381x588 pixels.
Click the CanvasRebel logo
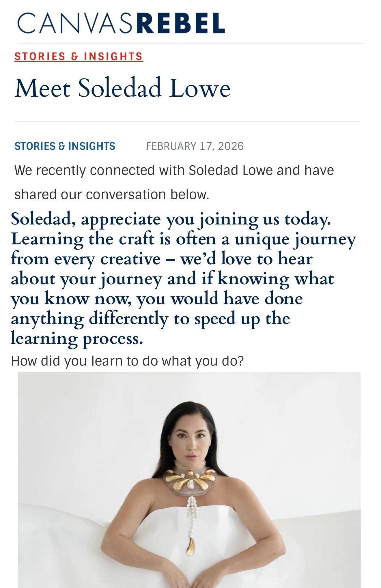(121, 23)
